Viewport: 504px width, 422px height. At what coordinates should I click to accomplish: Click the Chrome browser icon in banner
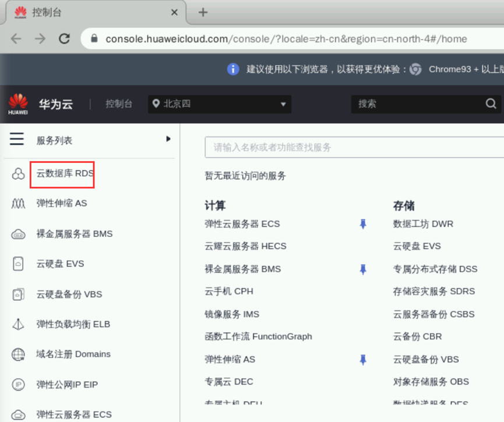[415, 69]
